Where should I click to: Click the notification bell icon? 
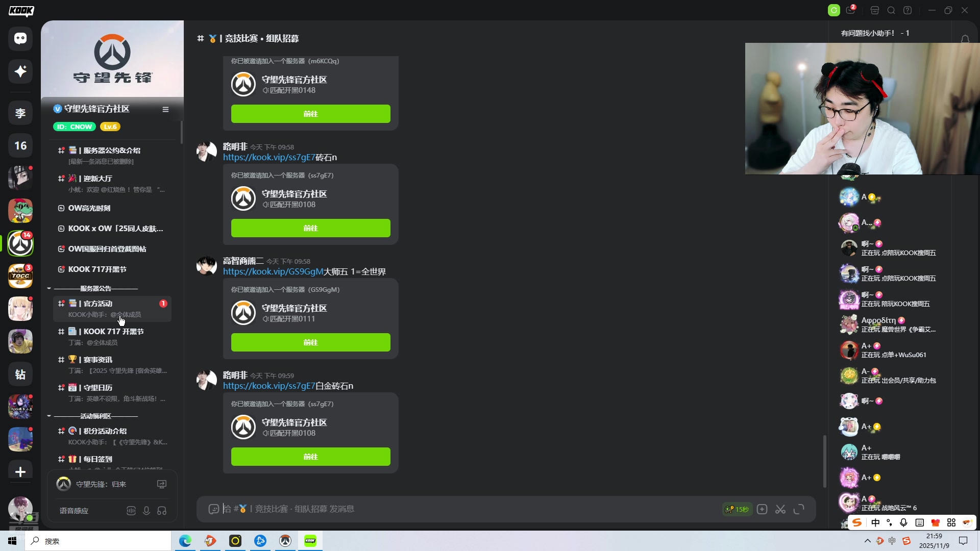965,39
